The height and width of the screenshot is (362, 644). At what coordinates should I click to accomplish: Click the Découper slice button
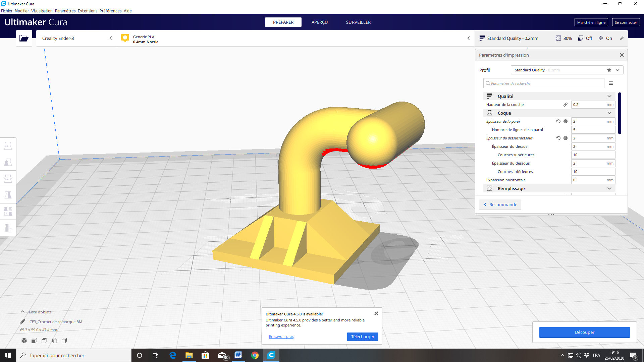tap(584, 332)
